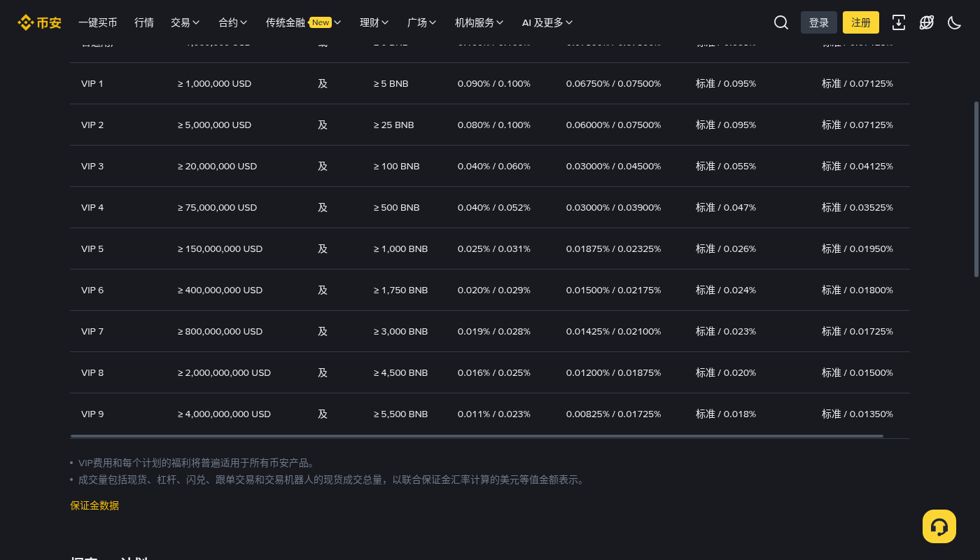Click the New badge beside 传统金融
980x560 pixels.
tap(320, 22)
